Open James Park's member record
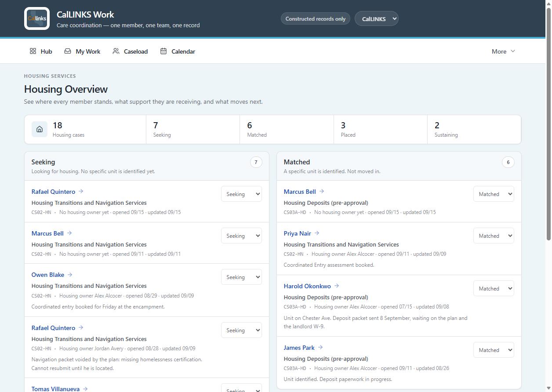This screenshot has height=392, width=552. pyautogui.click(x=299, y=348)
